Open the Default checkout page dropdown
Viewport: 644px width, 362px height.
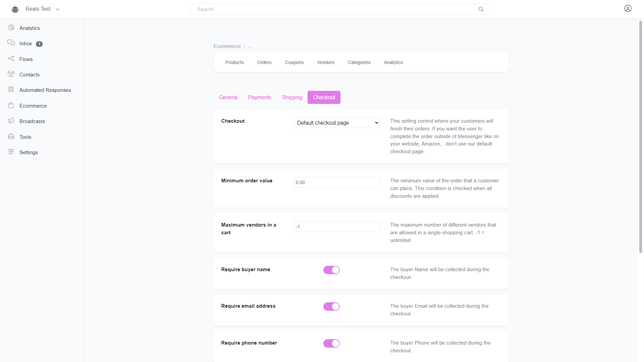(336, 123)
